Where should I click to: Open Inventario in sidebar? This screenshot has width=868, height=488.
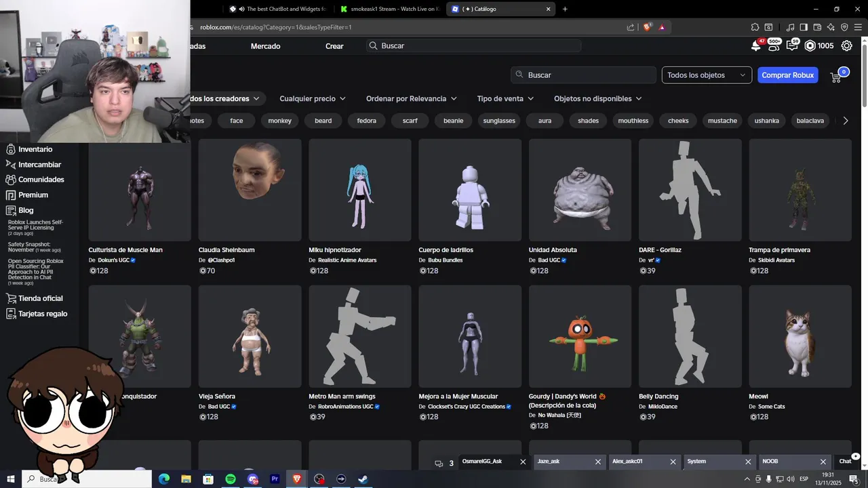point(29,149)
